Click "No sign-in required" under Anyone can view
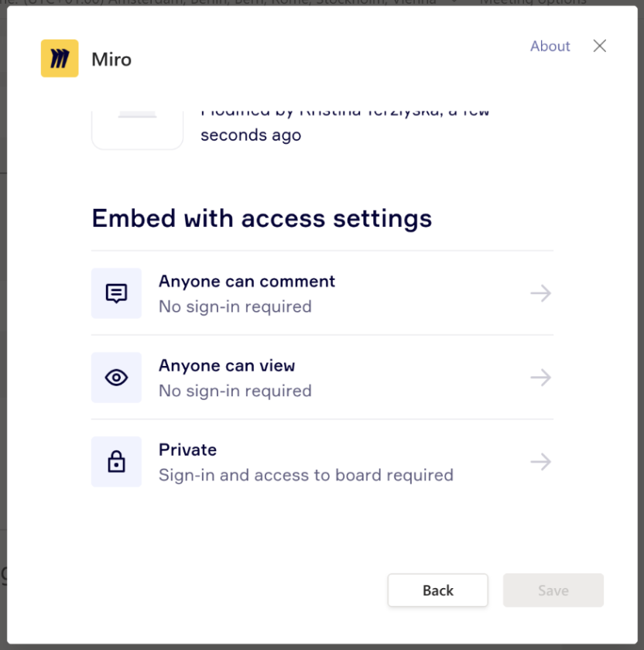The height and width of the screenshot is (650, 644). pyautogui.click(x=235, y=391)
